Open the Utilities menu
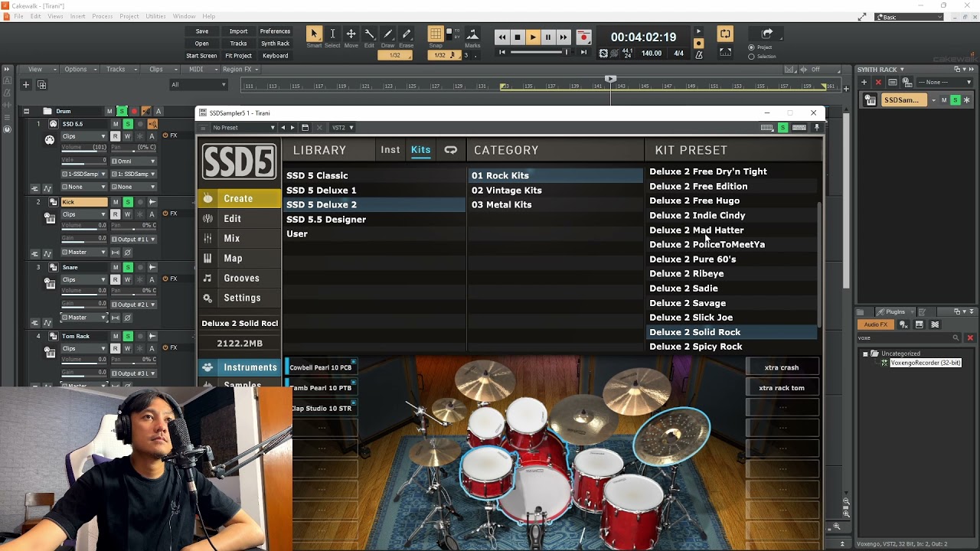Screen dimensions: 980x551 155,16
